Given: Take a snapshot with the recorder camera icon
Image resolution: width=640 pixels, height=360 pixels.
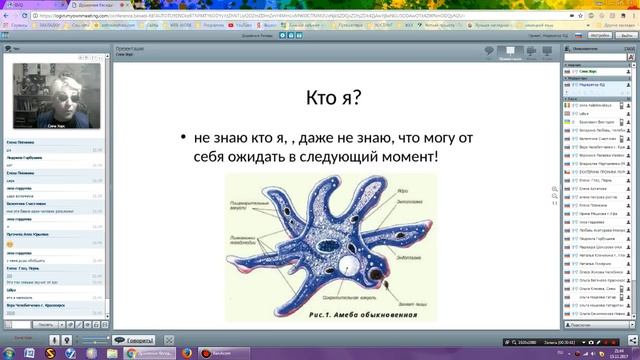Looking at the screenshot, I should point(591,342).
